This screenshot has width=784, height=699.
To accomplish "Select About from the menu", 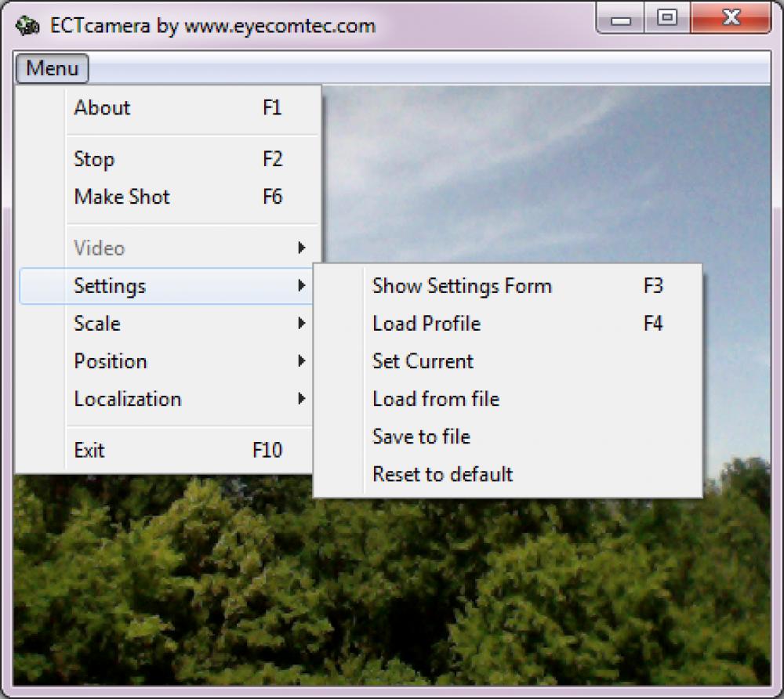I will coord(102,108).
